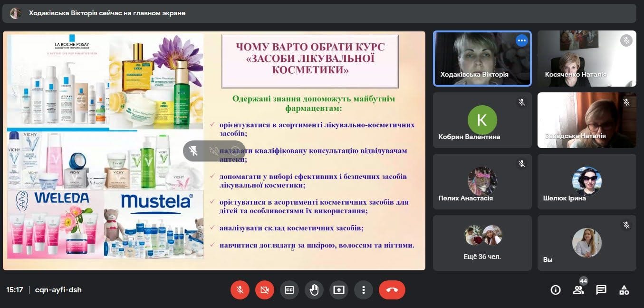Click bullet 'аналізувати склад косметичних засобів'

click(x=291, y=228)
